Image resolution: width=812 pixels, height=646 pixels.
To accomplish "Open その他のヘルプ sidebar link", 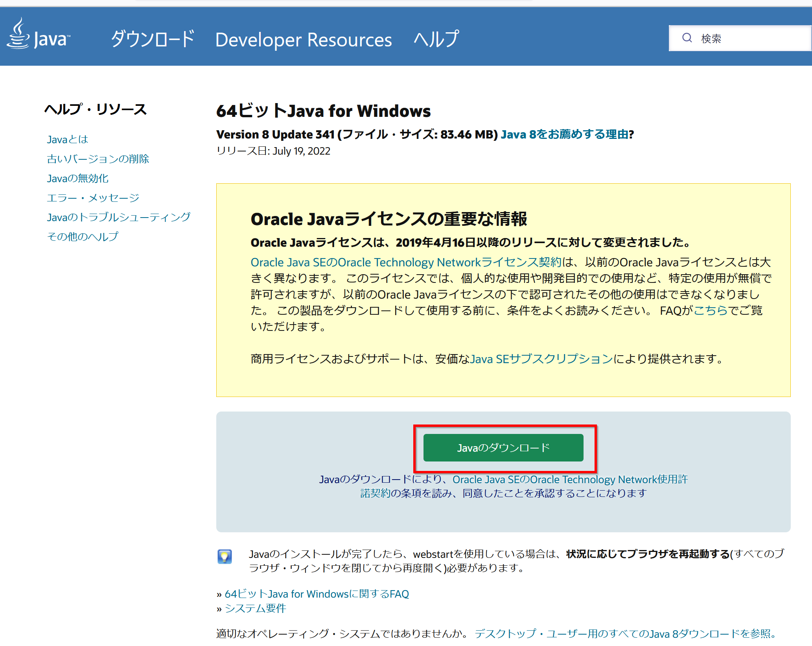I will pyautogui.click(x=82, y=236).
